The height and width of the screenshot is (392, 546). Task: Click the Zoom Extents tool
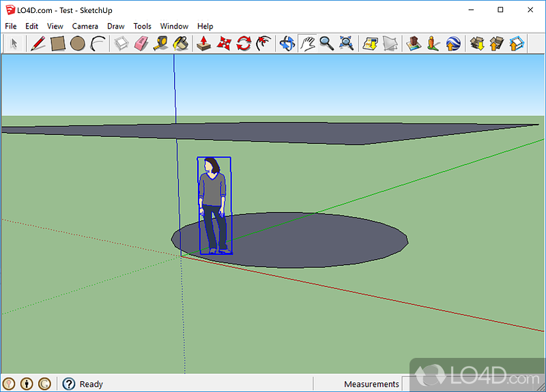coord(347,44)
